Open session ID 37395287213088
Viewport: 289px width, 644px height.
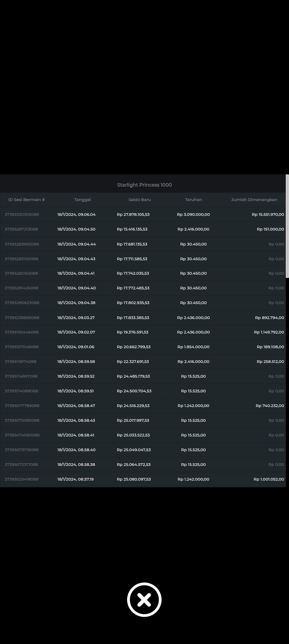point(21,229)
